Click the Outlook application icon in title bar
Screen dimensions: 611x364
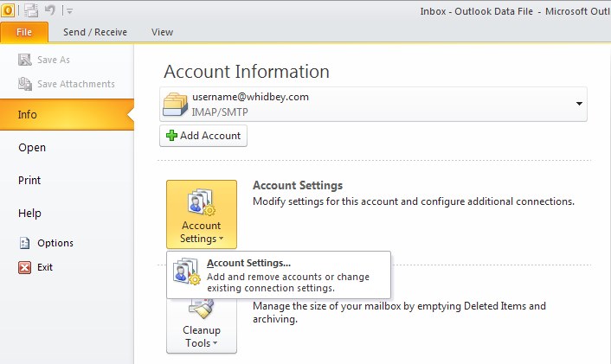tap(8, 10)
